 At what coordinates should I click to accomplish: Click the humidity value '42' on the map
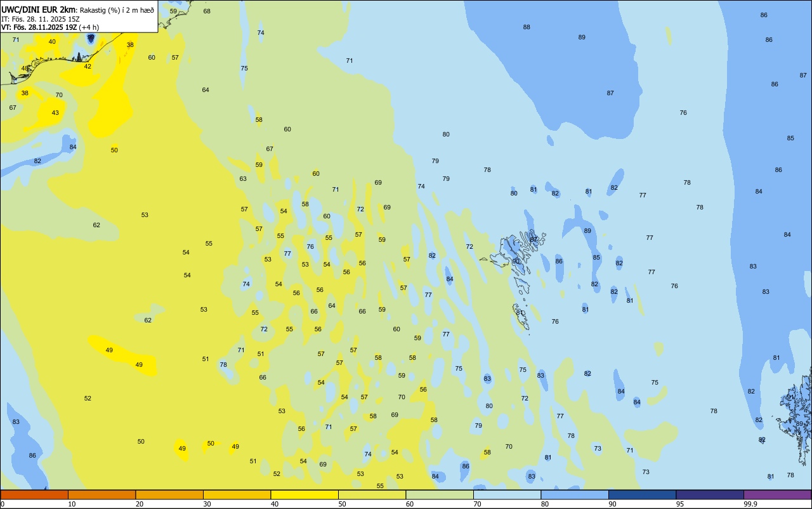coord(88,67)
